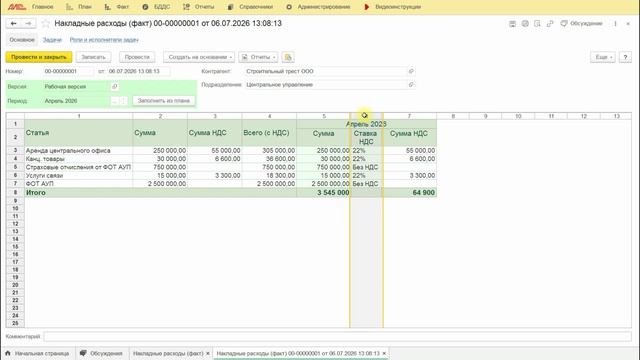Click the link icon in header
Viewport: 640px width, 360px height.
550,24
